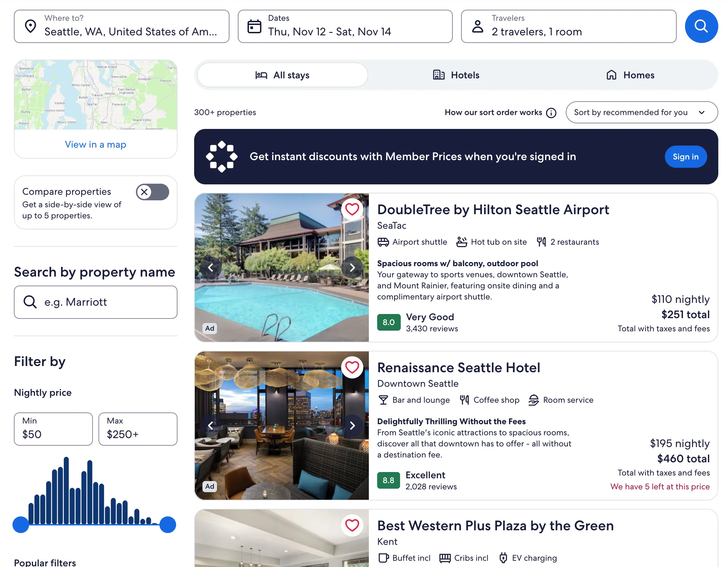Click the Max nightly price field
The width and height of the screenshot is (728, 567).
point(138,429)
